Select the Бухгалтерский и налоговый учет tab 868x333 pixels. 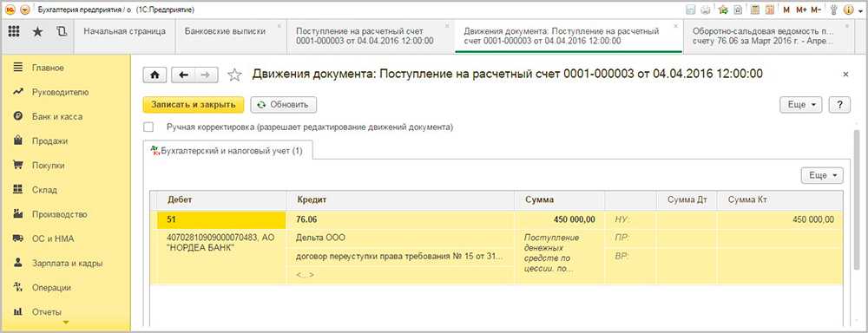228,151
